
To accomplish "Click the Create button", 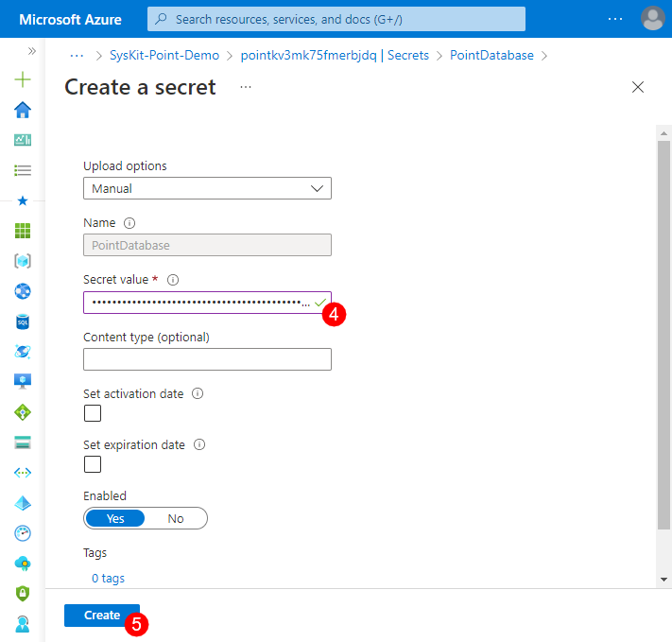I will 101,616.
